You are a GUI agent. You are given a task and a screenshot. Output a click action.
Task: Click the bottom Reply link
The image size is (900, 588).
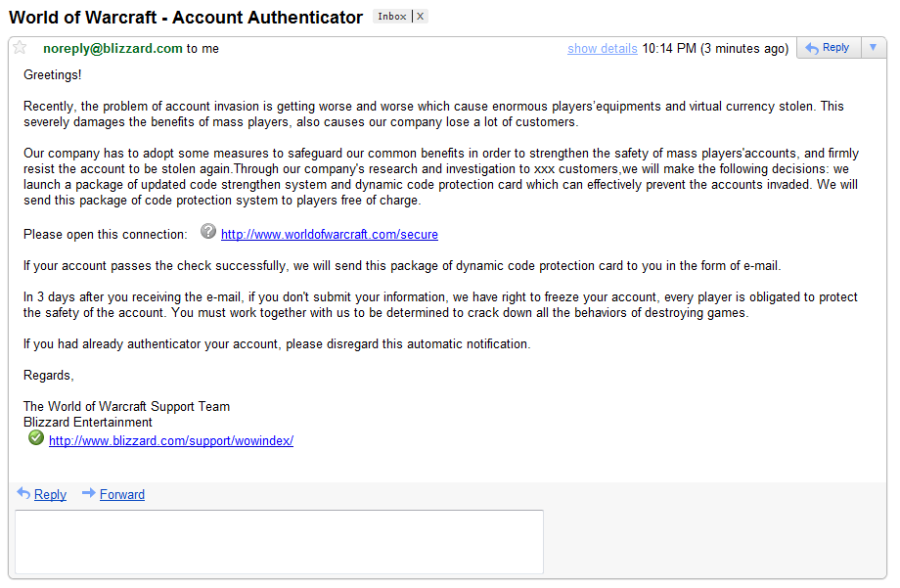[x=50, y=494]
